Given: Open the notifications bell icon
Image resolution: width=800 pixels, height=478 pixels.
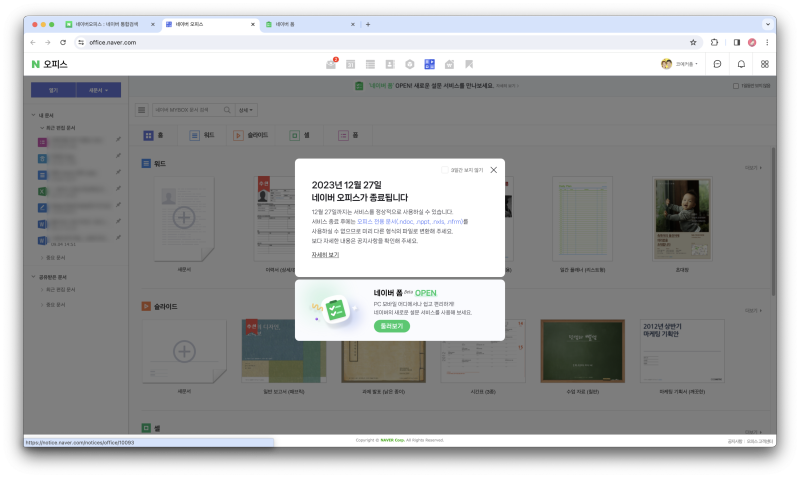Looking at the screenshot, I should [741, 64].
